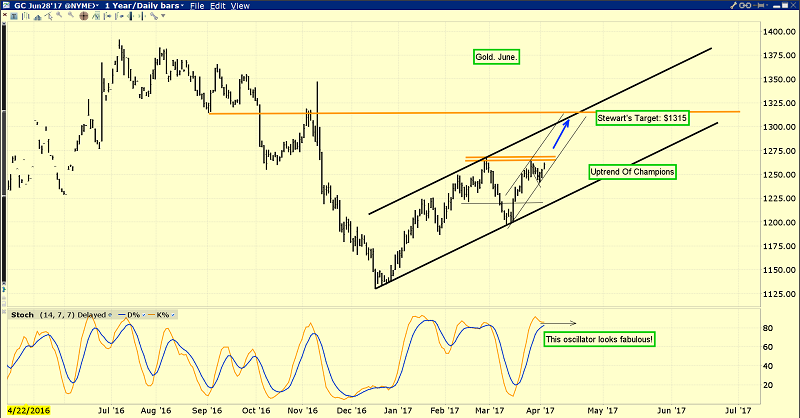Open the View menu
The height and width of the screenshot is (418, 800).
tap(240, 6)
